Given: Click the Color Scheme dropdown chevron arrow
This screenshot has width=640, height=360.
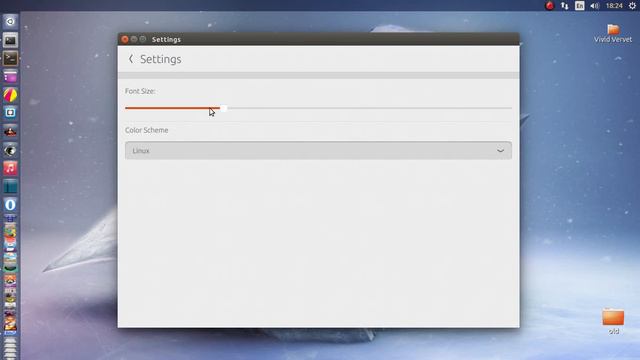Looking at the screenshot, I should 500,151.
